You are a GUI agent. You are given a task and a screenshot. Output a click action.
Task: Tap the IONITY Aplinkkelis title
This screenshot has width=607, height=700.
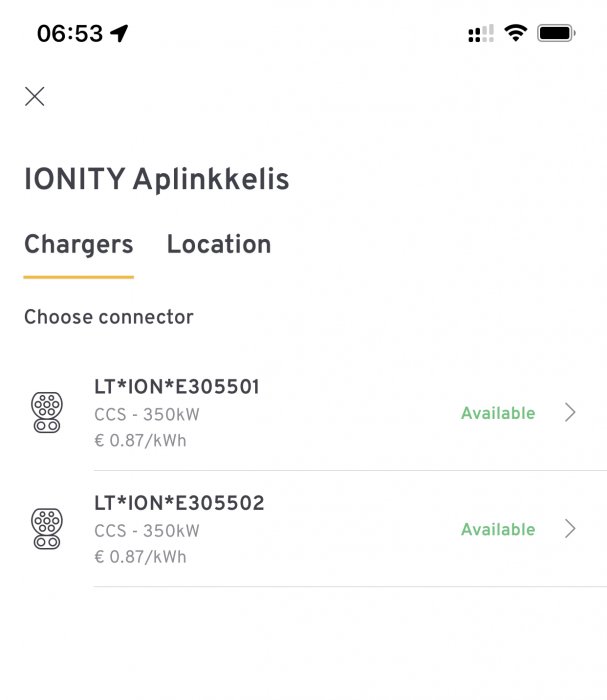tap(156, 180)
